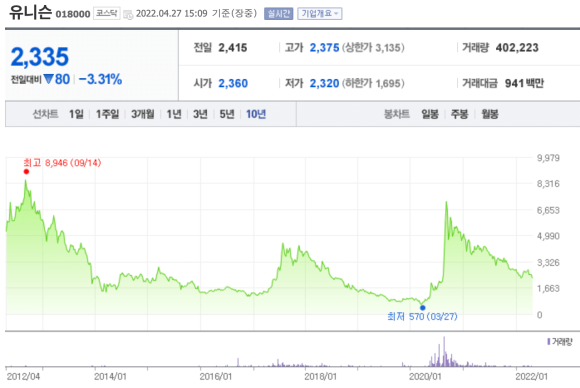Click the 고가 value 2,375
Viewport: 580px width, 388px height.
tap(324, 48)
